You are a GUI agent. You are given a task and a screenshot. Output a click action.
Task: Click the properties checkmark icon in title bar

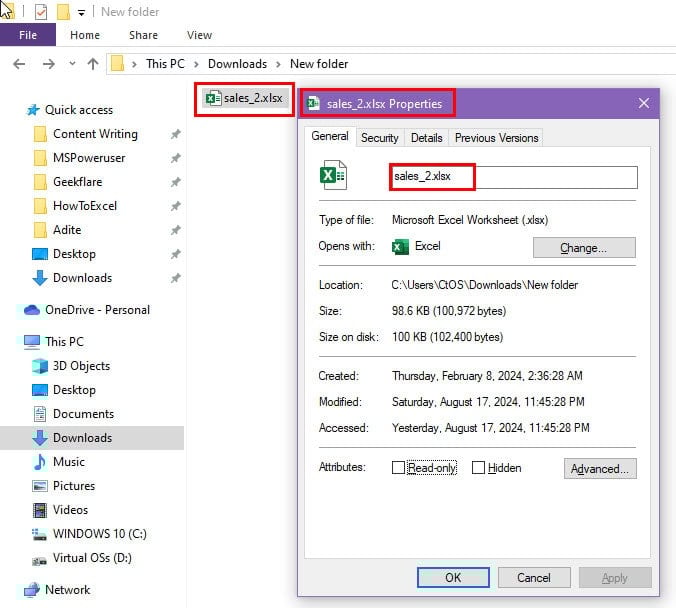(41, 12)
